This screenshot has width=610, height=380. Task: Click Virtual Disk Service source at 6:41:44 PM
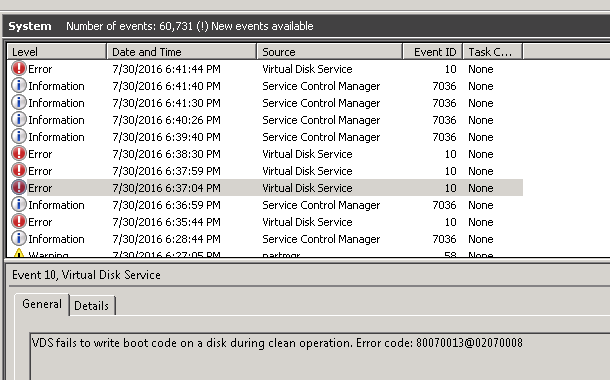point(307,69)
